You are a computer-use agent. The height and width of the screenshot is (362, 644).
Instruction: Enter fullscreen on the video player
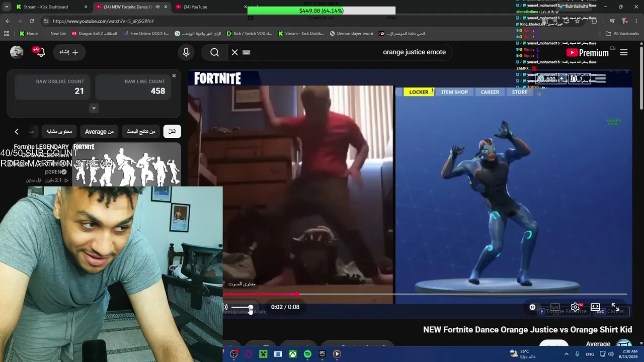(615, 307)
